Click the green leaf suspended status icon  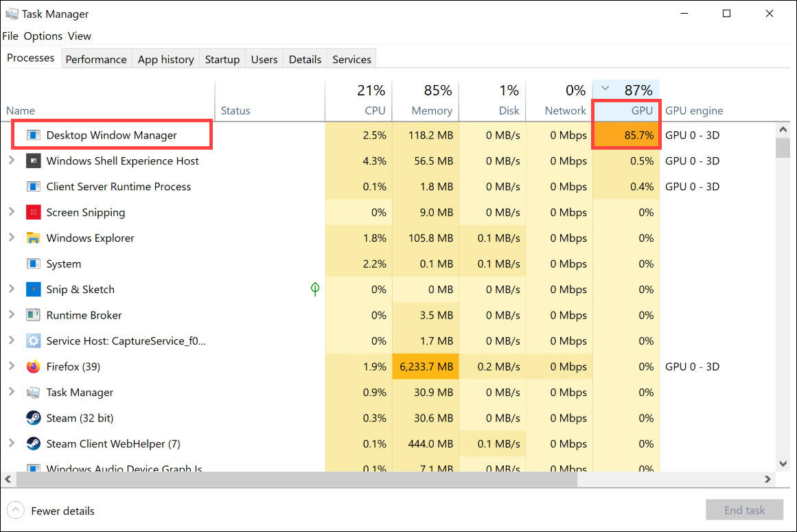click(x=315, y=289)
